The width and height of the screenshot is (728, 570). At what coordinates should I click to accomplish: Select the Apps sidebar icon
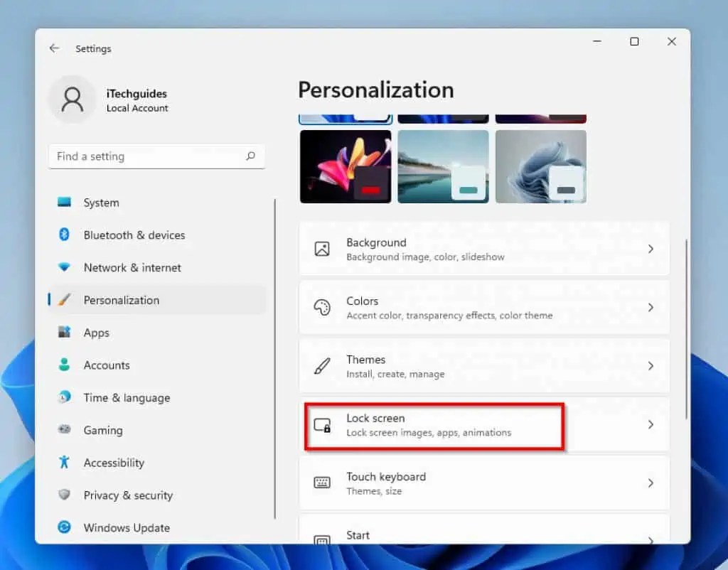(x=65, y=333)
